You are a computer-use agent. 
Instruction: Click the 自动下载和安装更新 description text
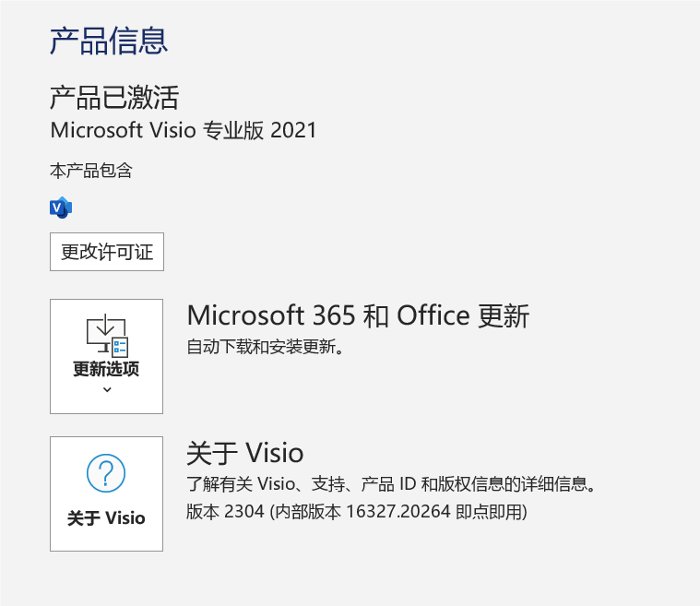click(x=266, y=347)
